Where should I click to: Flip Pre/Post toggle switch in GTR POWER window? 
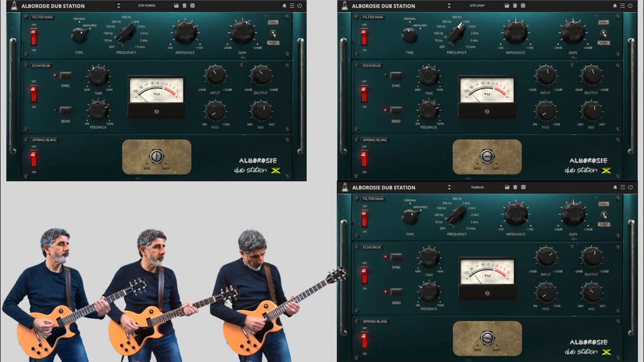pyautogui.click(x=274, y=33)
